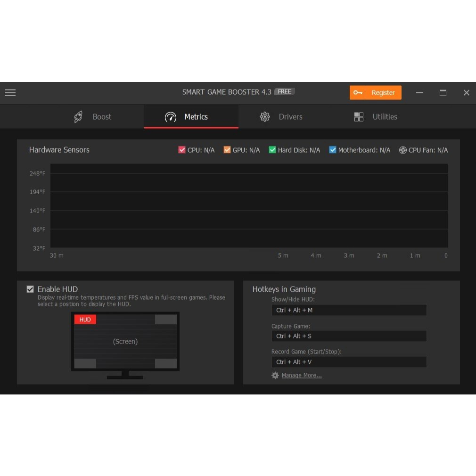The image size is (476, 476).
Task: Uncheck the Enable HUD checkbox
Action: coord(30,289)
